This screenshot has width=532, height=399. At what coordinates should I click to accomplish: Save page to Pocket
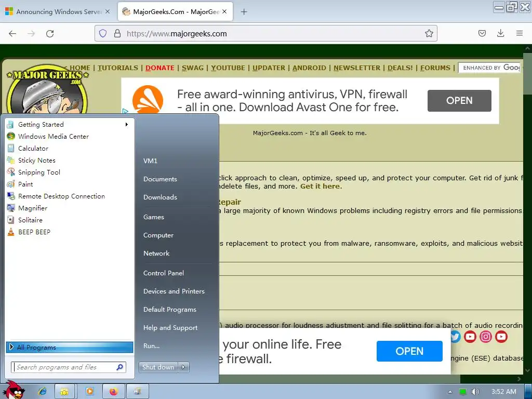[x=482, y=33]
